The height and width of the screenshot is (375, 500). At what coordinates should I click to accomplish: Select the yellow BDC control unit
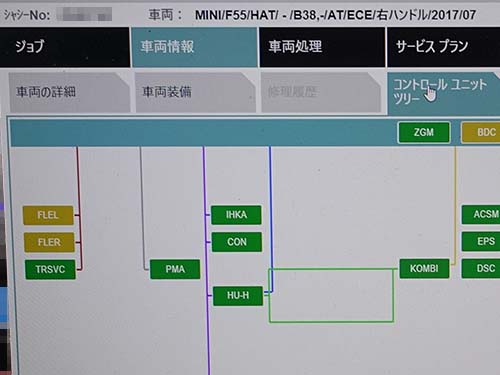tap(481, 133)
